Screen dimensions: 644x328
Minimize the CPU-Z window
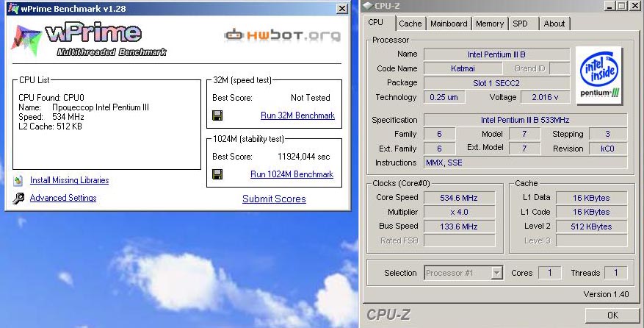[610, 6]
